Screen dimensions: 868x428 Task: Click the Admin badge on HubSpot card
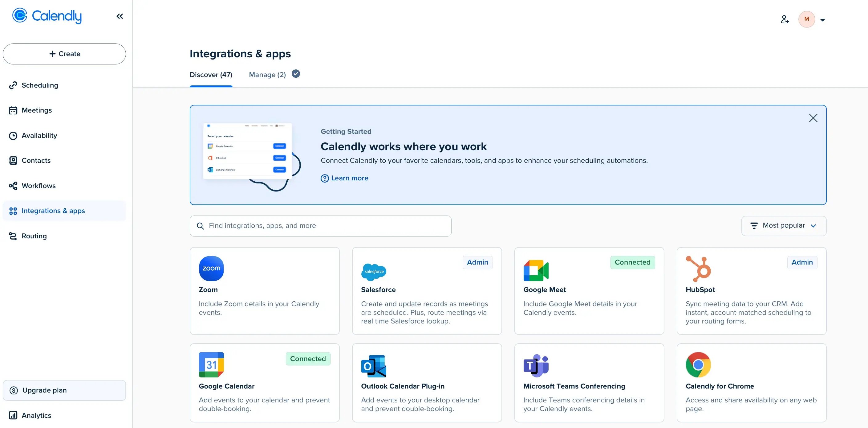tap(802, 262)
